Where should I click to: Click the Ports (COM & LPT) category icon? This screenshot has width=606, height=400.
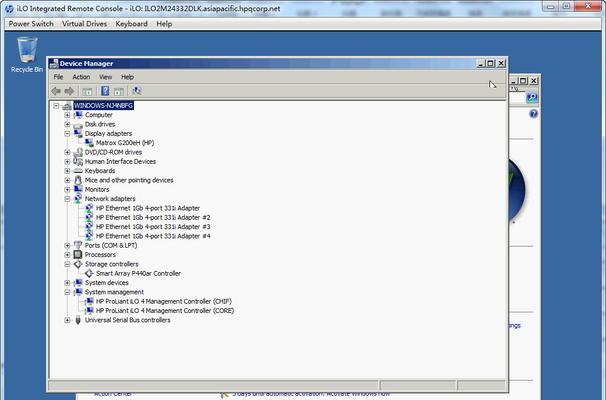click(x=78, y=245)
